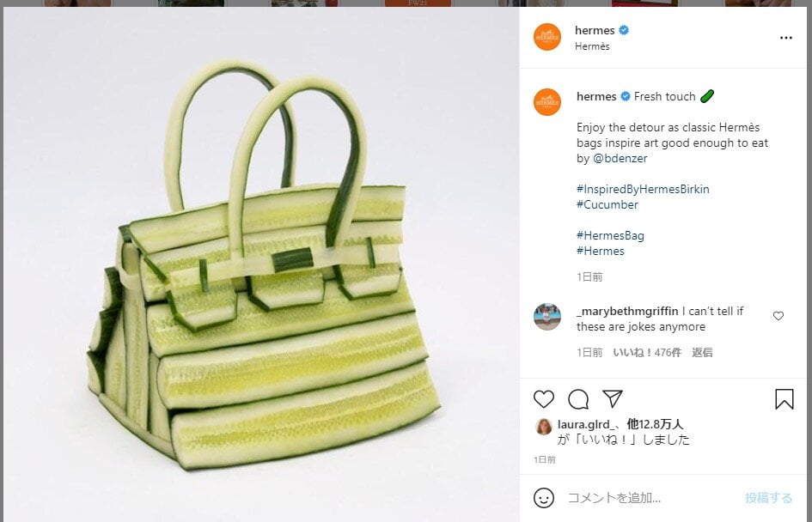The width and height of the screenshot is (812, 522).
Task: Open emoji picker smiley icon
Action: [544, 498]
